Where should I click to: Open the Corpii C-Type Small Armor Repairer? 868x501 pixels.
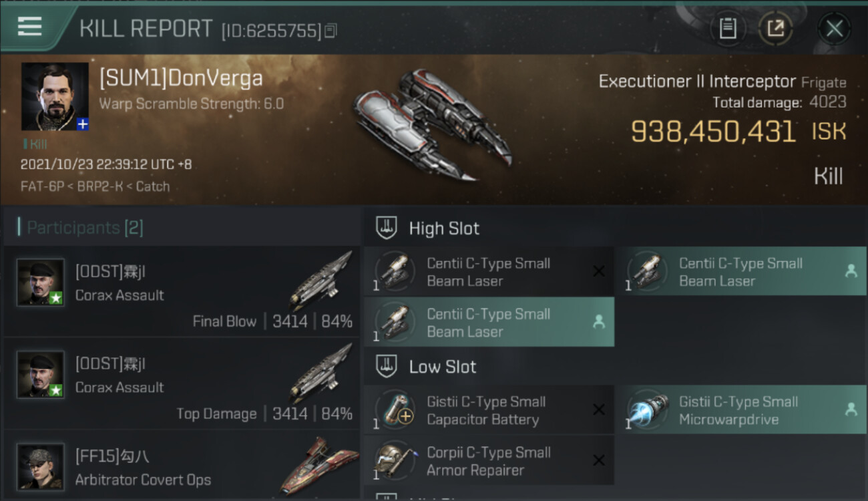[489, 460]
